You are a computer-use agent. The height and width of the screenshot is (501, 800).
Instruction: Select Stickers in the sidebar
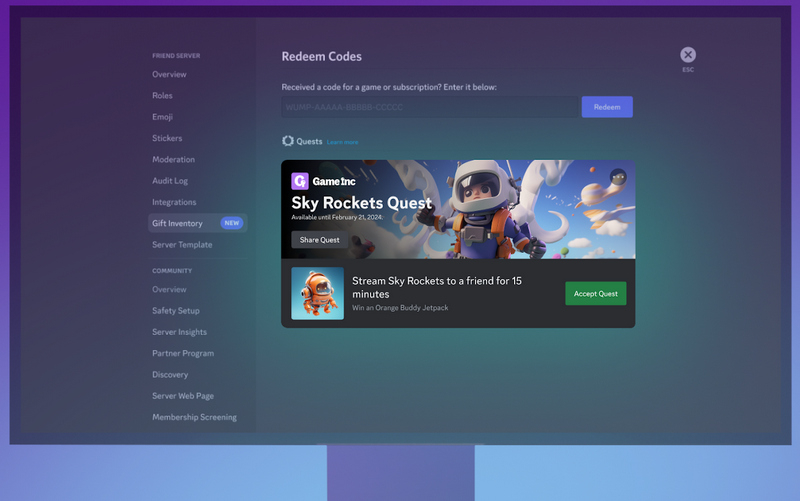click(167, 138)
